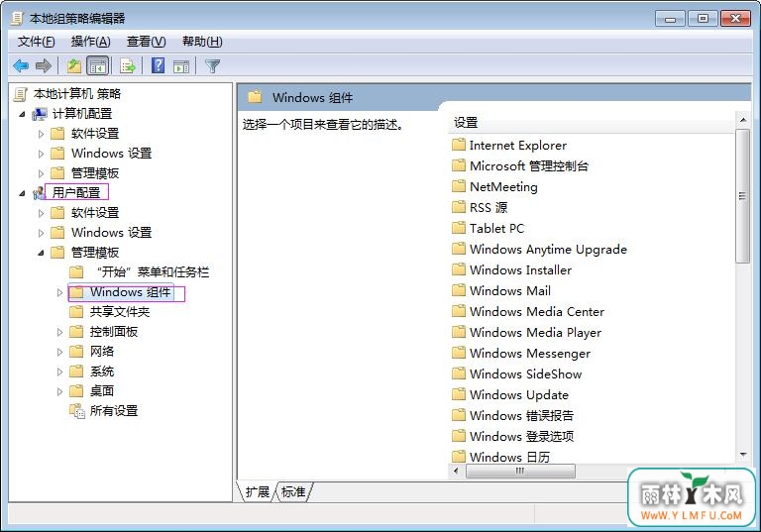
Task: Click the vertical scrollbar thumb in list
Action: [742, 196]
